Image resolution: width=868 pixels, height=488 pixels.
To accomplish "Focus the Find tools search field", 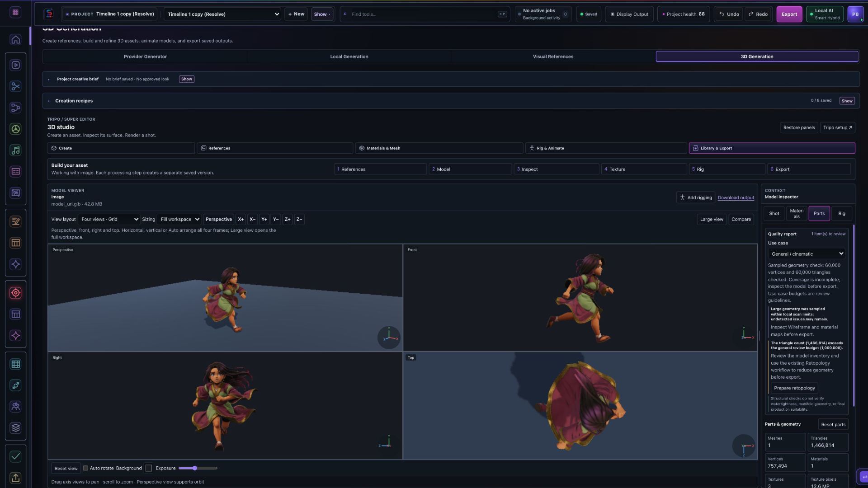I will pos(424,14).
